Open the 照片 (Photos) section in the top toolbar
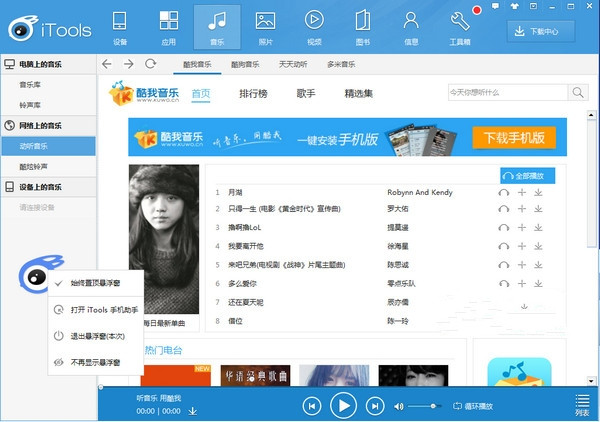600x422 pixels. point(265,27)
